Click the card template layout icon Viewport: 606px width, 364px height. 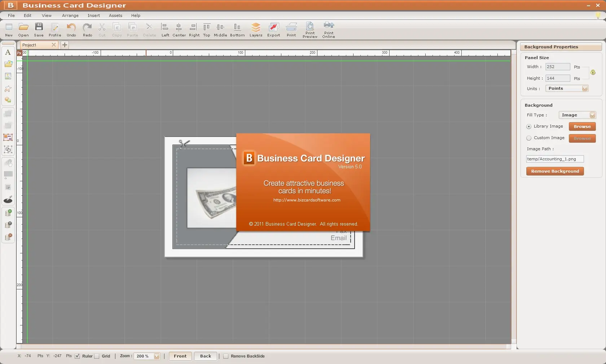[8, 137]
